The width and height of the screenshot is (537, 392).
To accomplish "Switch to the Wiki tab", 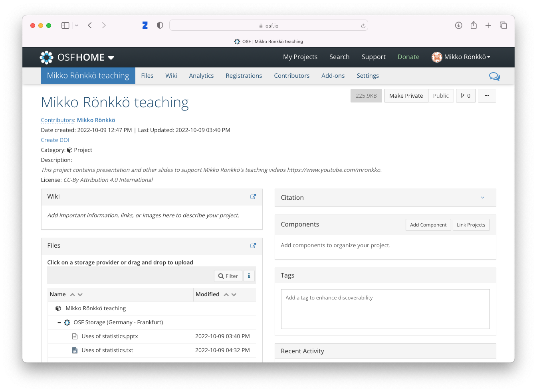I will click(x=171, y=76).
